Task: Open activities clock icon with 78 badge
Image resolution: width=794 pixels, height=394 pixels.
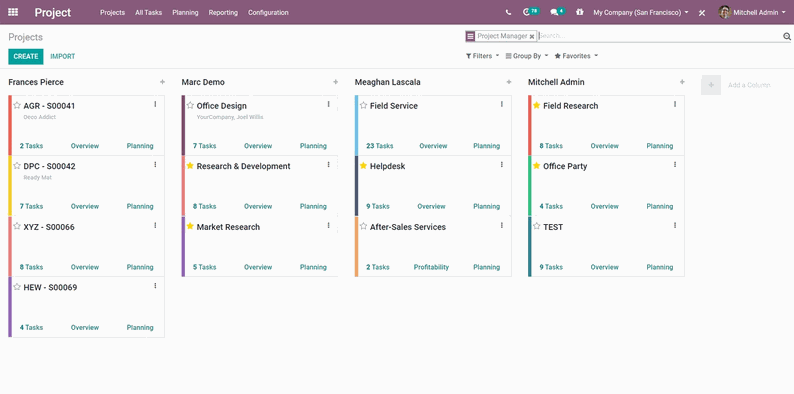Action: (x=530, y=12)
